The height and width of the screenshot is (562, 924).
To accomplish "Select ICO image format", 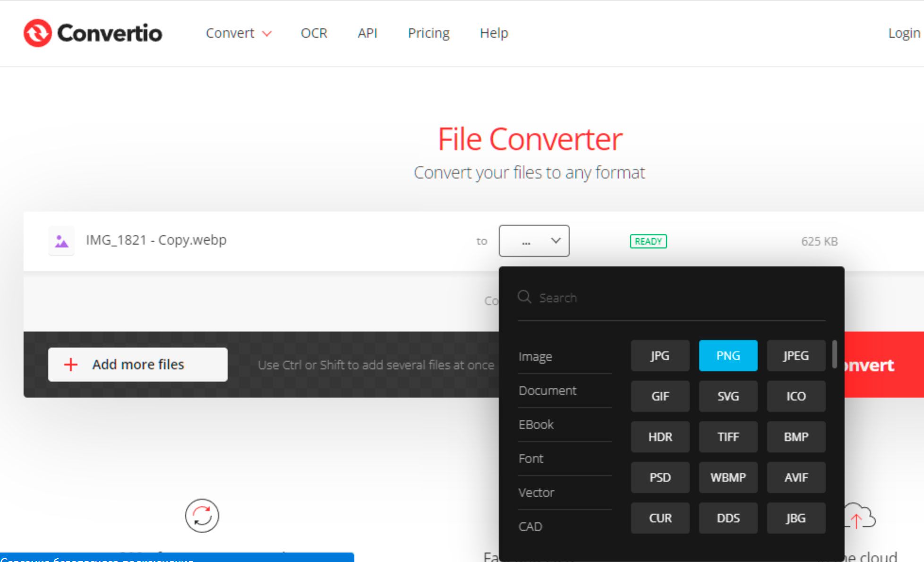I will click(x=796, y=396).
